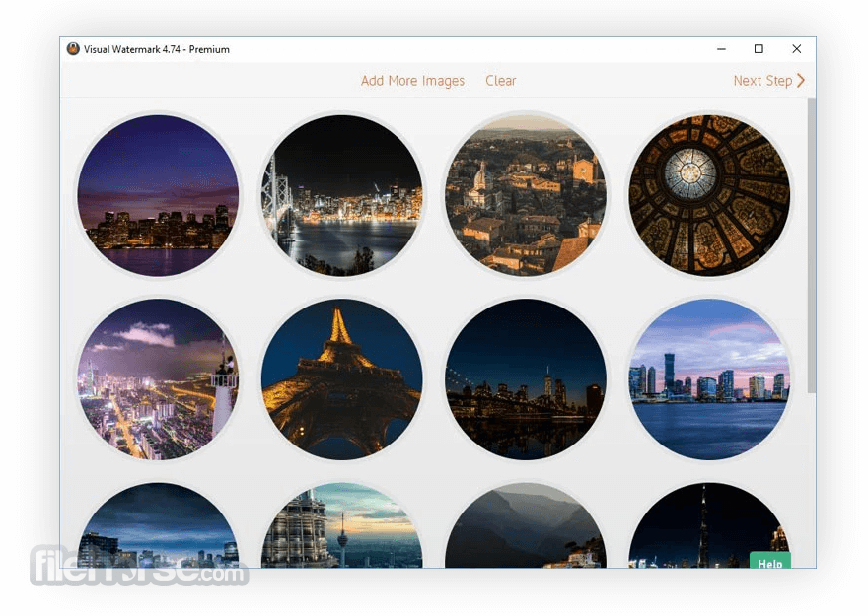Select the old town rooftops thumbnail
The height and width of the screenshot is (616, 868).
pyautogui.click(x=526, y=195)
